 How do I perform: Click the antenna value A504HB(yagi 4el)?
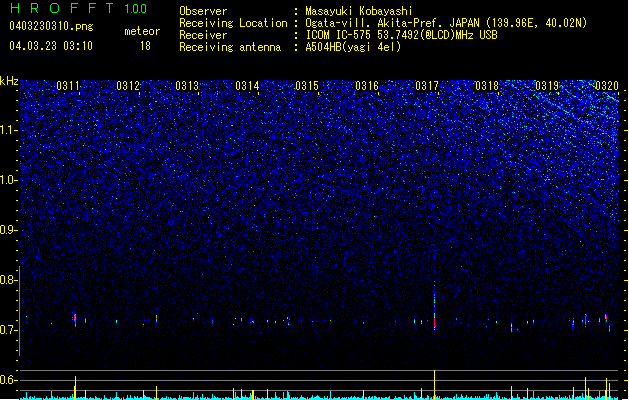click(353, 47)
